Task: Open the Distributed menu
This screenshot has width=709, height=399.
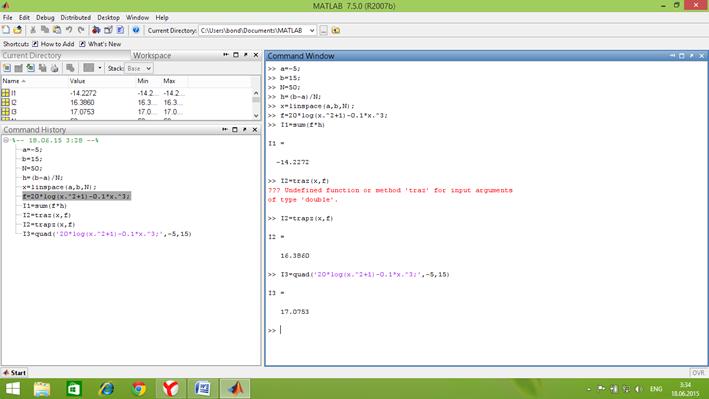Action: (x=76, y=17)
